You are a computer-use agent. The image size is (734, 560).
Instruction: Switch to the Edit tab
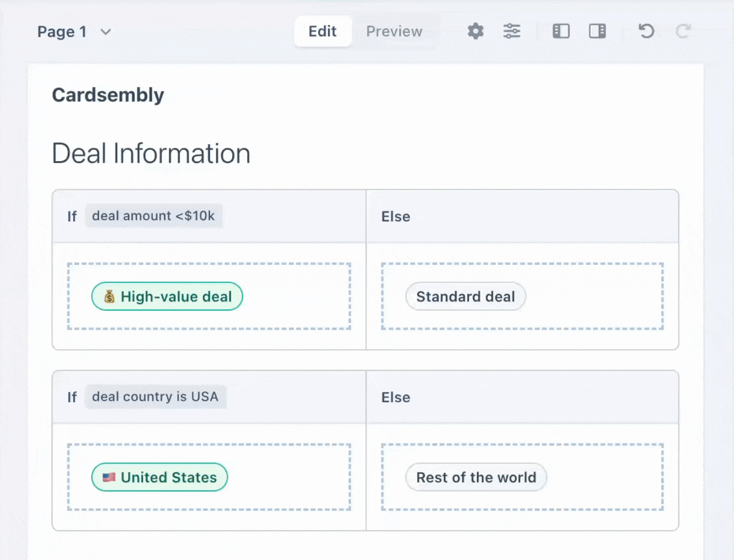click(x=322, y=31)
